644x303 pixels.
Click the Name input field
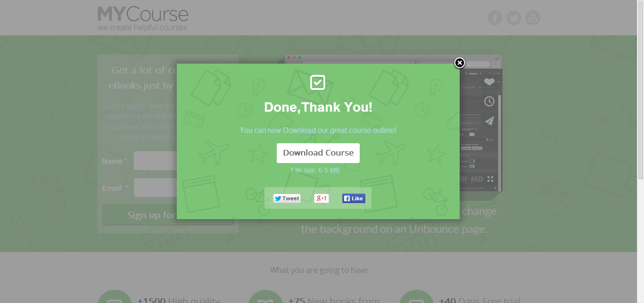point(156,161)
